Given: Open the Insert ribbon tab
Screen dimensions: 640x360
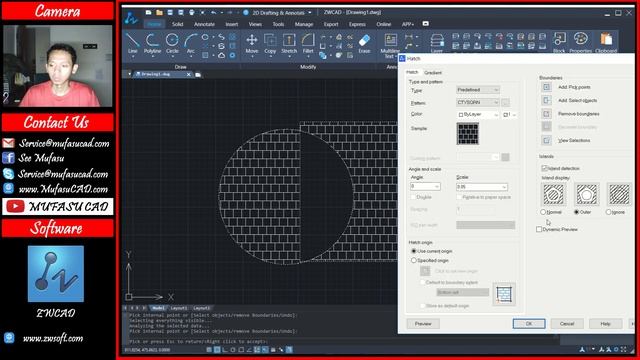Looking at the screenshot, I should click(x=231, y=24).
